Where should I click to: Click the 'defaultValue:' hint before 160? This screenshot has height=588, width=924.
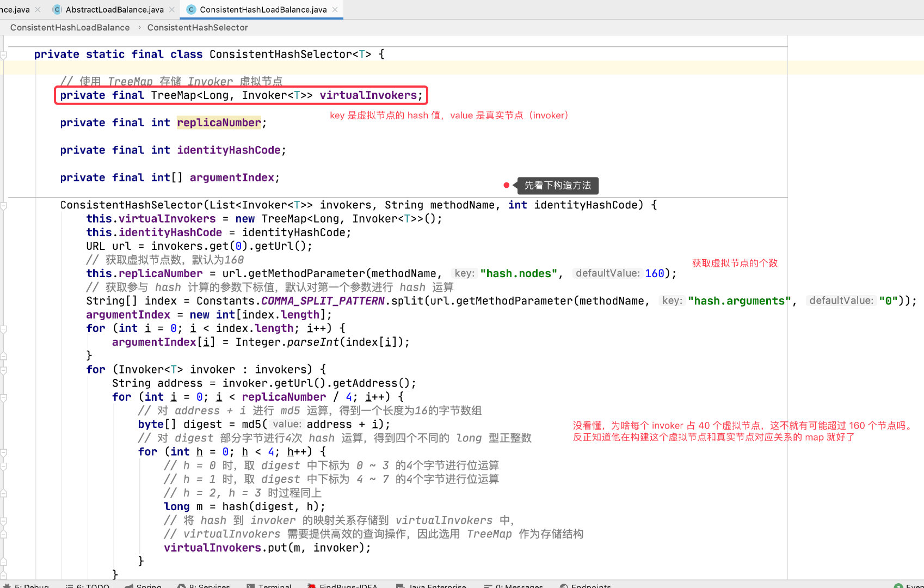(607, 273)
